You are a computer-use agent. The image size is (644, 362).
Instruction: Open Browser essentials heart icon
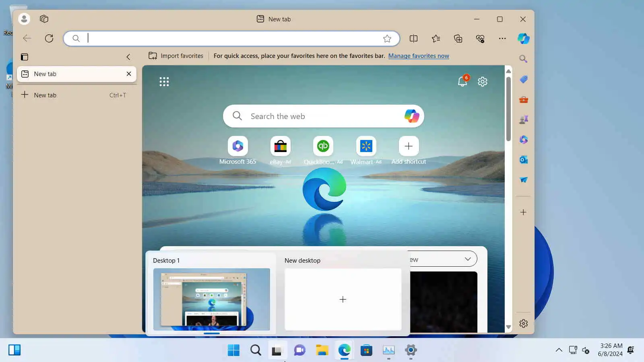pos(480,39)
